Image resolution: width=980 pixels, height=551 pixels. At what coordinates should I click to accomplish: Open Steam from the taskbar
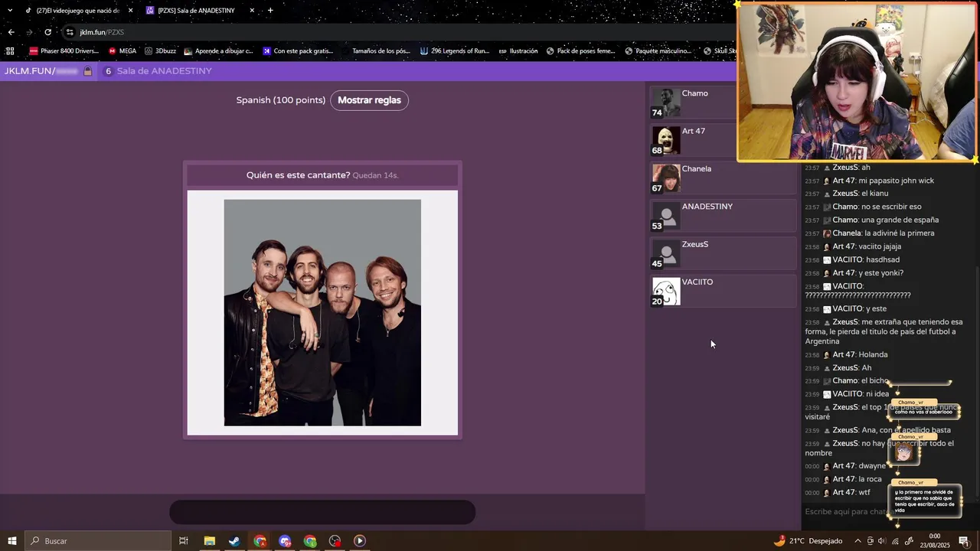(234, 541)
